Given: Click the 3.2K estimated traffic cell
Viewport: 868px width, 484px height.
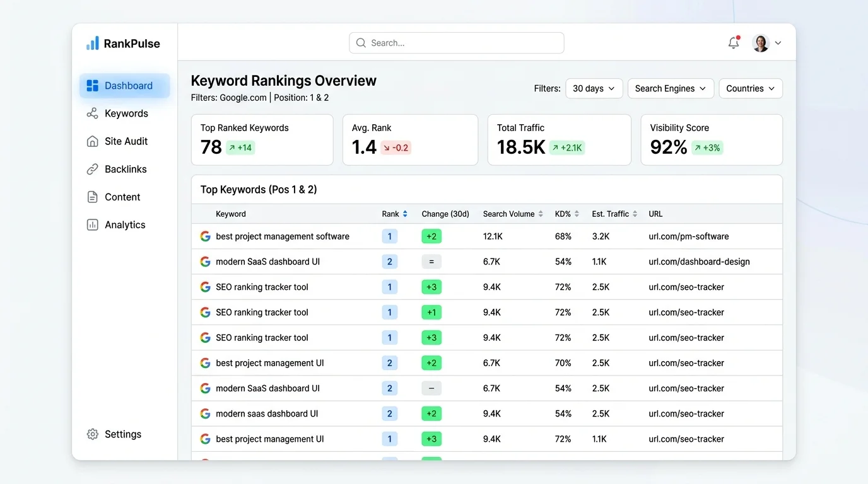Looking at the screenshot, I should click(601, 236).
